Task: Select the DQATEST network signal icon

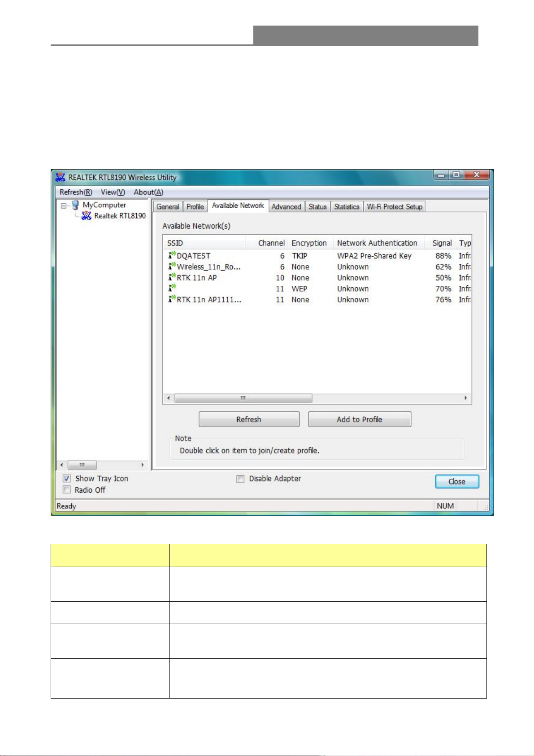Action: coord(172,255)
